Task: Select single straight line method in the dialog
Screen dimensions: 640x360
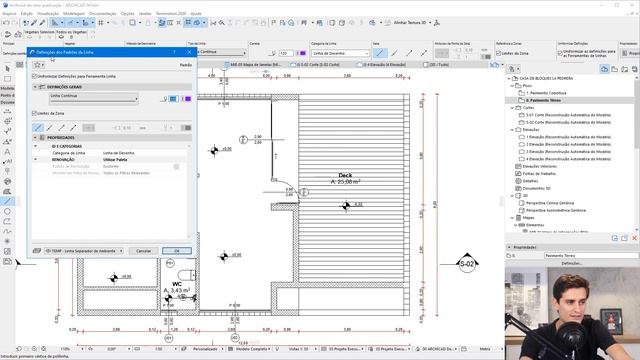Action: [x=38, y=128]
